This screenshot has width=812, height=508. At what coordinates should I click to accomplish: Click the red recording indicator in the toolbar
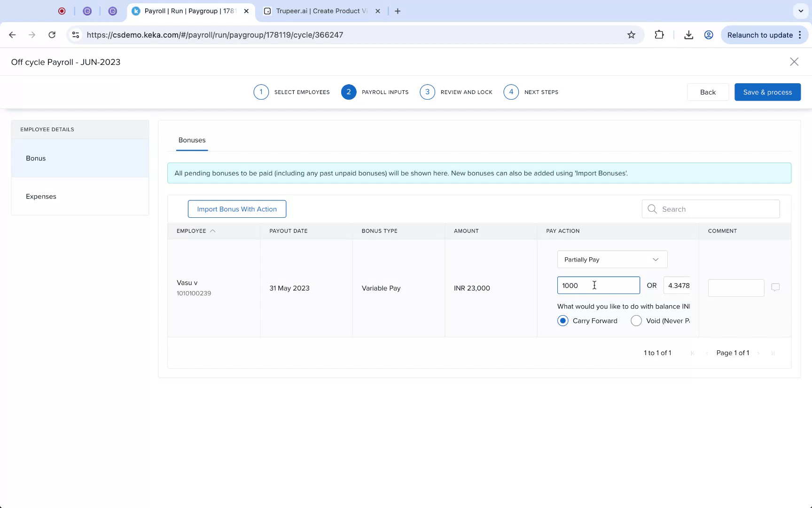(x=62, y=10)
